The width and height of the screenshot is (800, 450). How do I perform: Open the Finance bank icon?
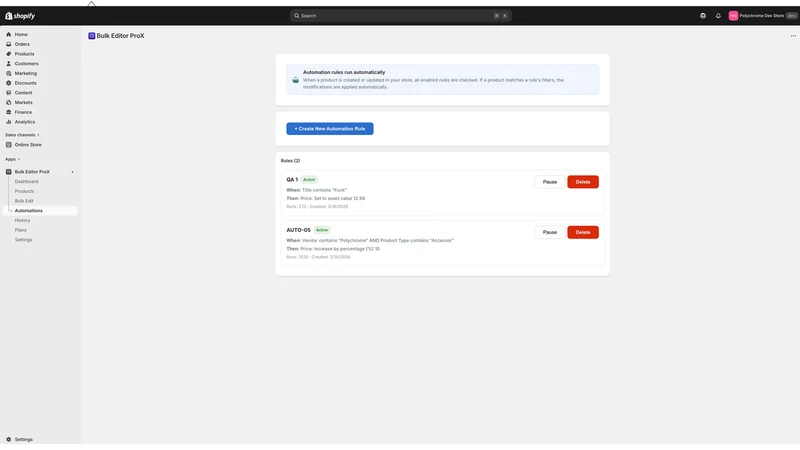[9, 112]
